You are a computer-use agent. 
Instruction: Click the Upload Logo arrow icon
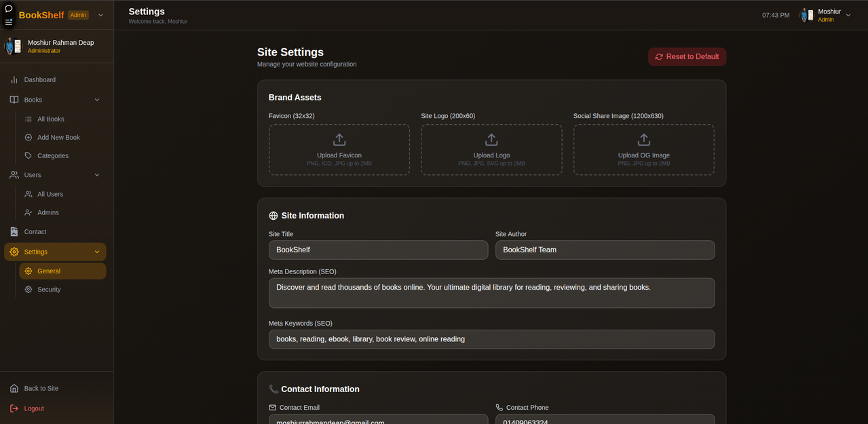pyautogui.click(x=491, y=140)
